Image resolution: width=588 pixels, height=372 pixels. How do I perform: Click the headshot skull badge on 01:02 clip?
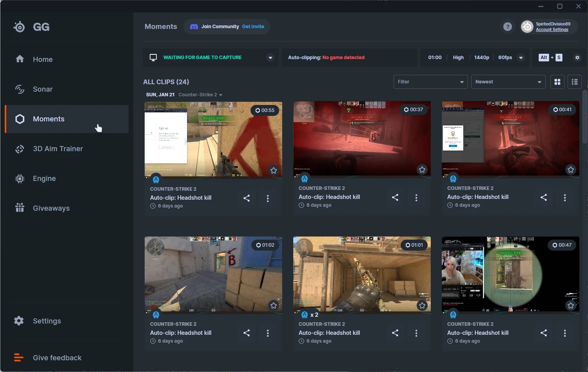(156, 314)
